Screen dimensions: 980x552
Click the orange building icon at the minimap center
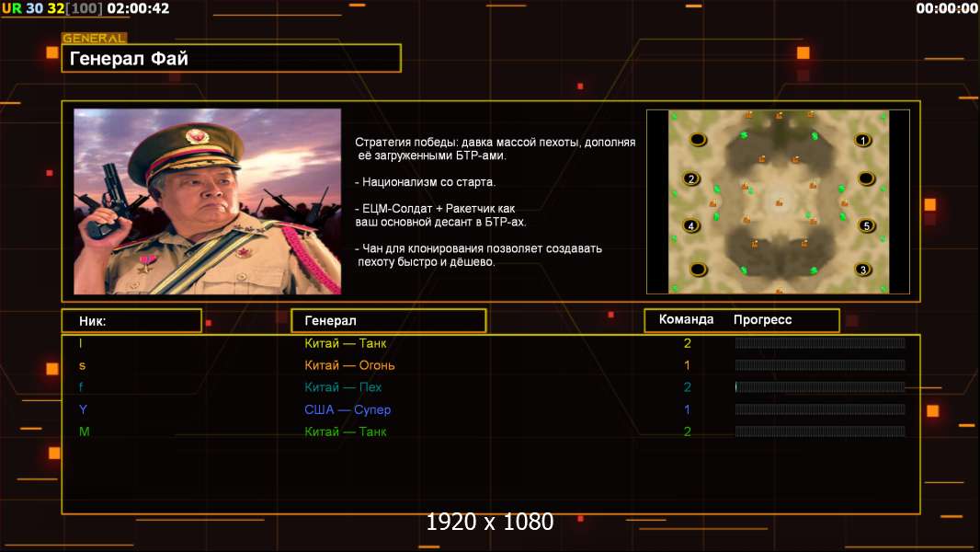coord(779,202)
